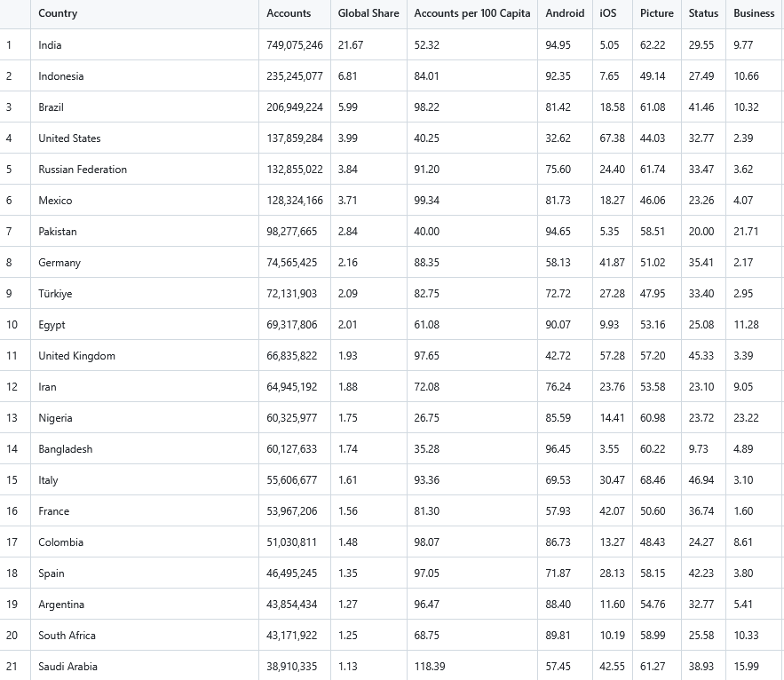Sort by the iOS column header

pyautogui.click(x=611, y=13)
